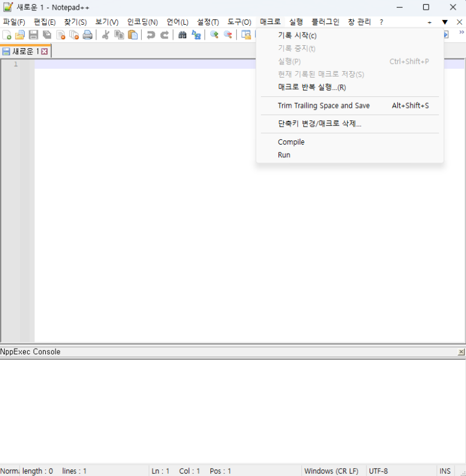Viewport: 466px width, 476px height.
Task: Open 단축키 변경/매크로 삭제...
Action: (350, 124)
